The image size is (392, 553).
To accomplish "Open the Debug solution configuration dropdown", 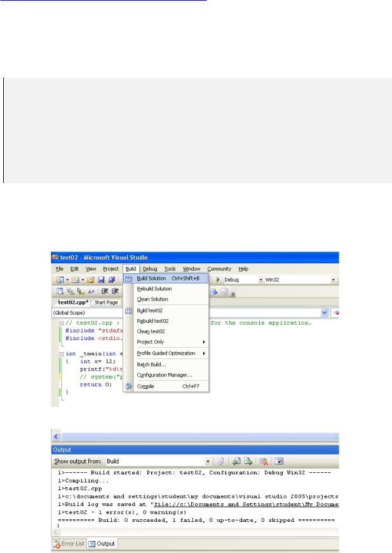I will [x=261, y=280].
